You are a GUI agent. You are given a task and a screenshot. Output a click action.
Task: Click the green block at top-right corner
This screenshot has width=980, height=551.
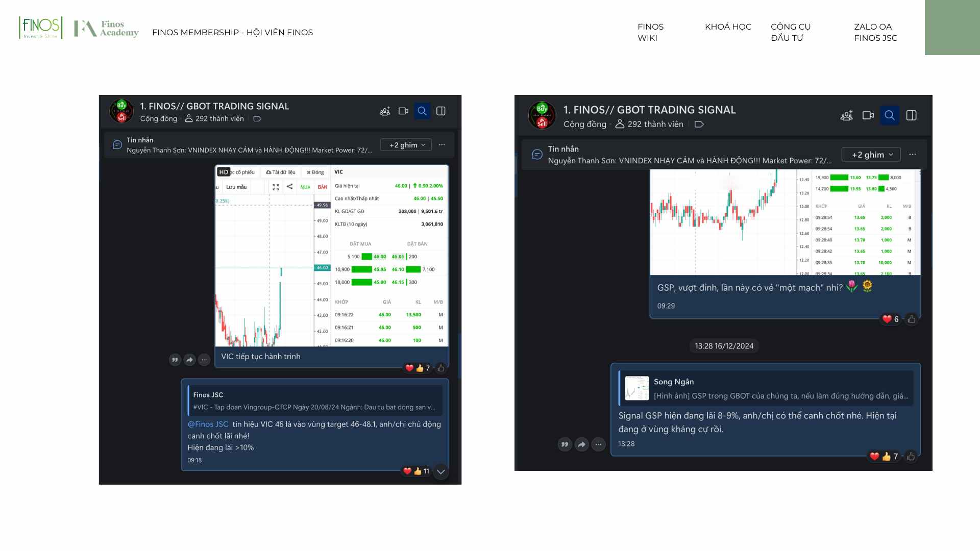click(952, 28)
